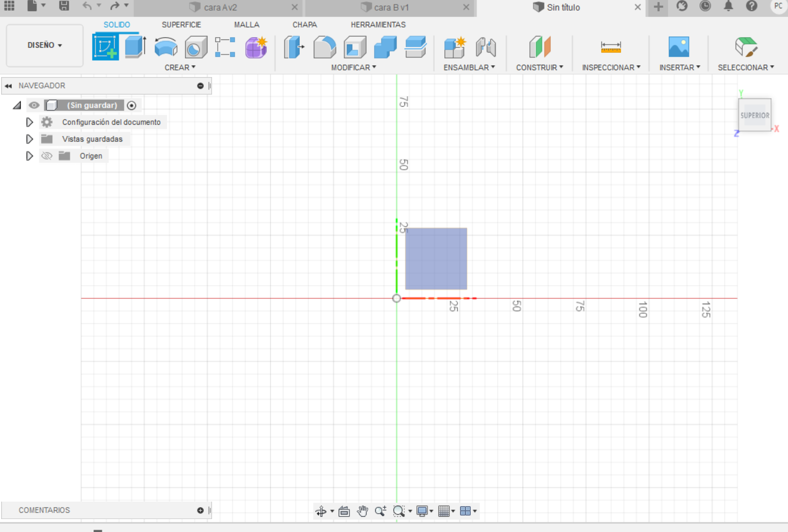Click the PC user account avatar
Viewport: 788px width, 532px height.
778,6
